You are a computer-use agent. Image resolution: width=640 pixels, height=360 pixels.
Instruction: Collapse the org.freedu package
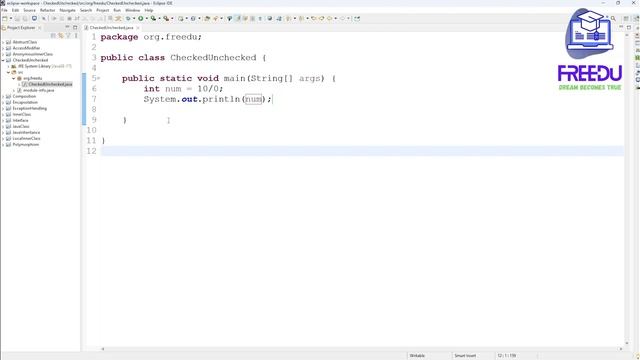14,78
